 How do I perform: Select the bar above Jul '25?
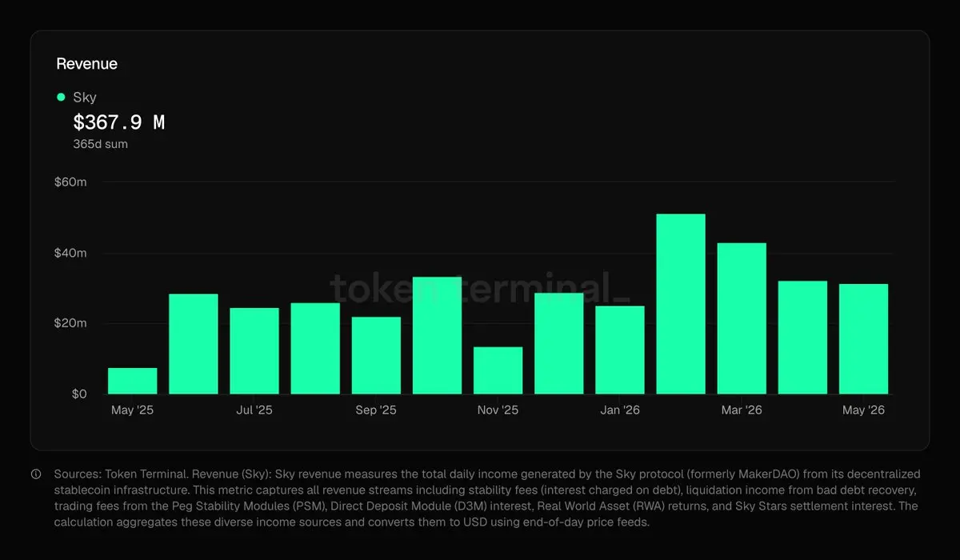point(254,351)
